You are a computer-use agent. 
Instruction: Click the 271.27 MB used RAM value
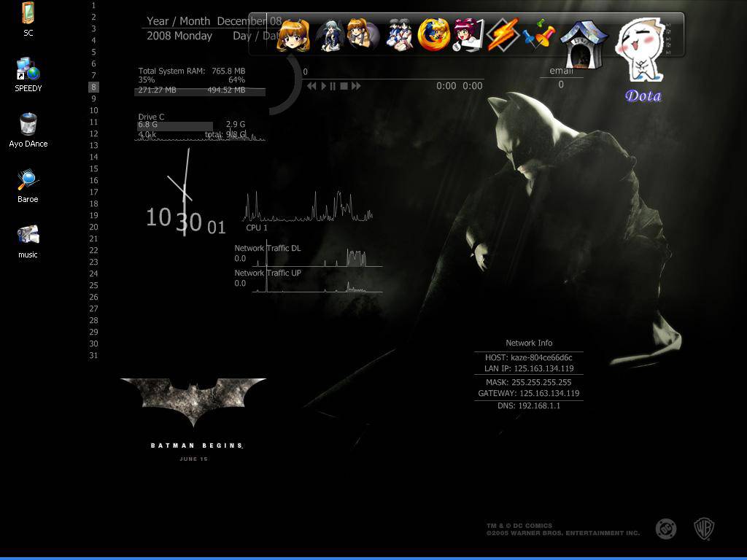pos(157,90)
